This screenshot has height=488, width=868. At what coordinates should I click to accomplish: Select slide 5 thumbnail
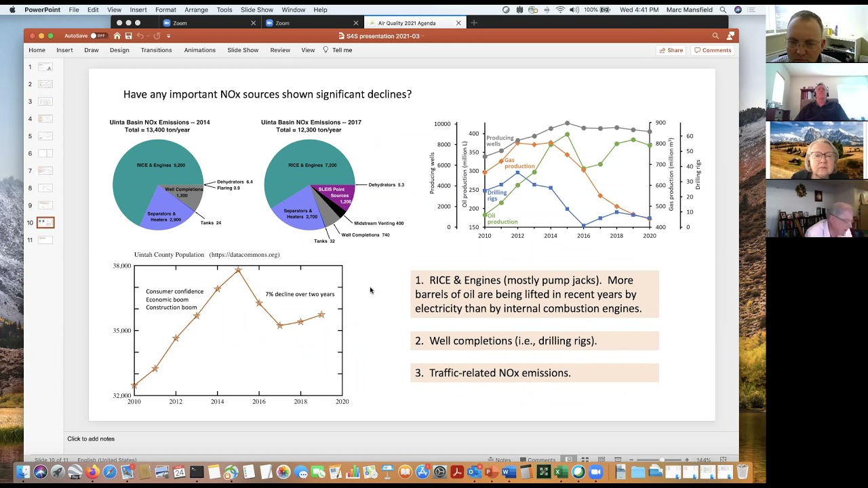pos(45,136)
